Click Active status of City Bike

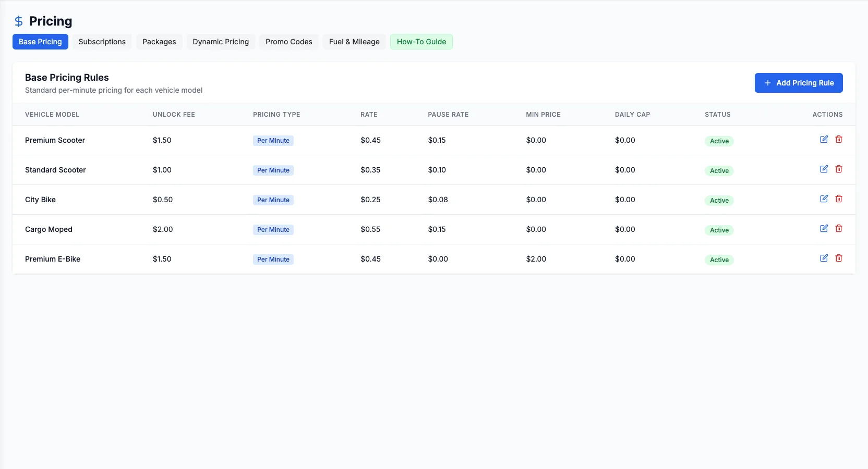tap(719, 201)
